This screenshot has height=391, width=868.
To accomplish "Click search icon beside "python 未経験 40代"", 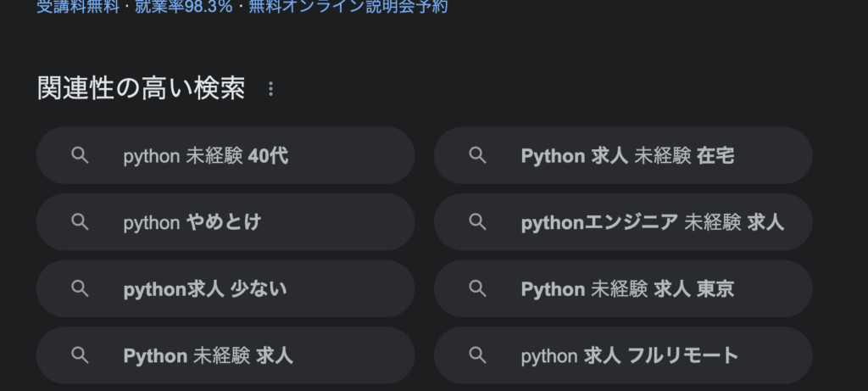I will (x=80, y=155).
